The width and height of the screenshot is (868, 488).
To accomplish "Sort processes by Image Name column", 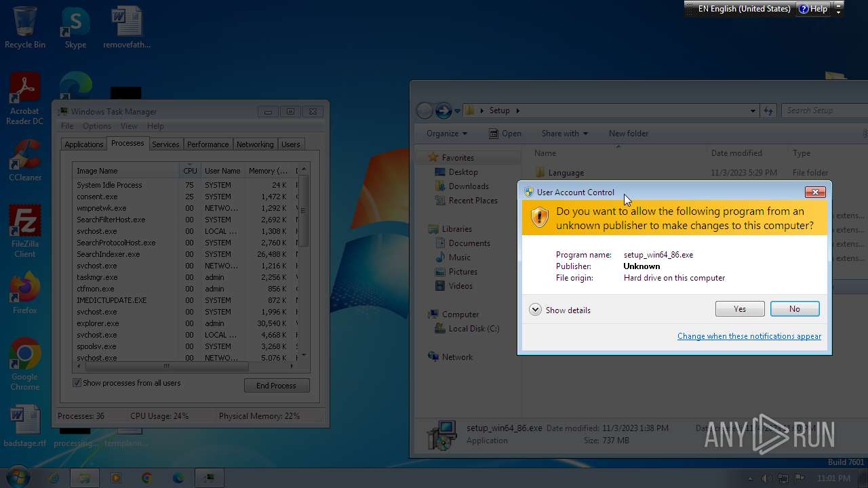I will [x=126, y=171].
